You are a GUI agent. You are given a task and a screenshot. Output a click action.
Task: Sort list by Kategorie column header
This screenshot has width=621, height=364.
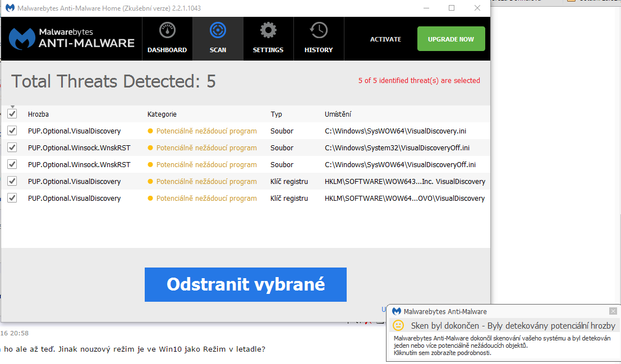point(162,114)
